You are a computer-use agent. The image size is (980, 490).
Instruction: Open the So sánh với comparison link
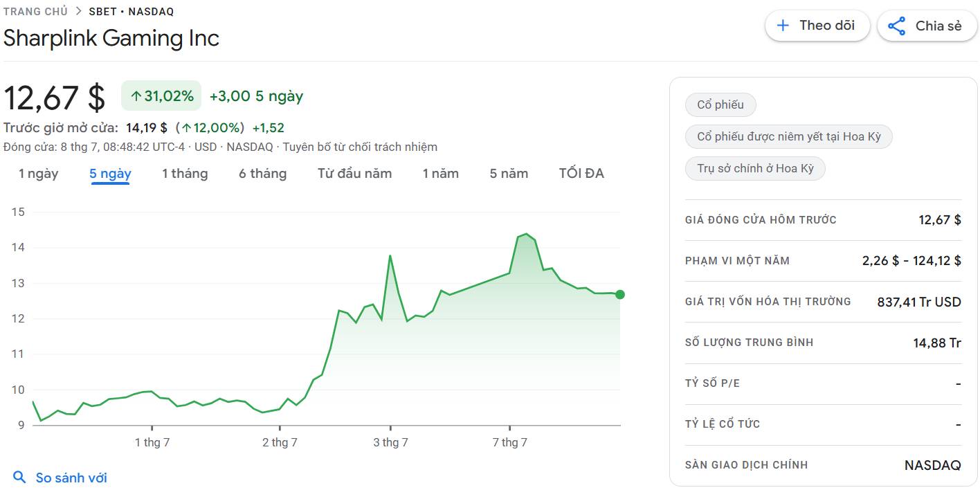(71, 478)
